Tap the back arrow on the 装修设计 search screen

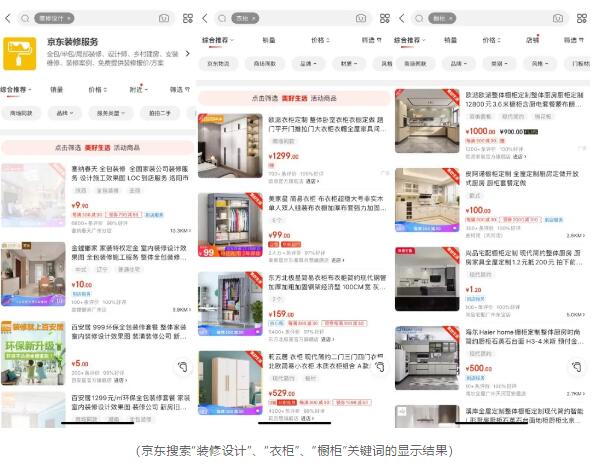click(x=8, y=18)
